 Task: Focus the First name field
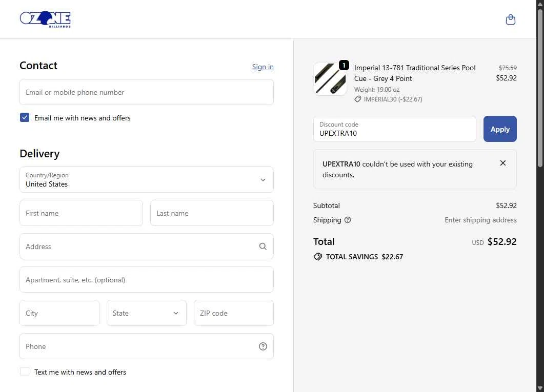[x=81, y=213]
